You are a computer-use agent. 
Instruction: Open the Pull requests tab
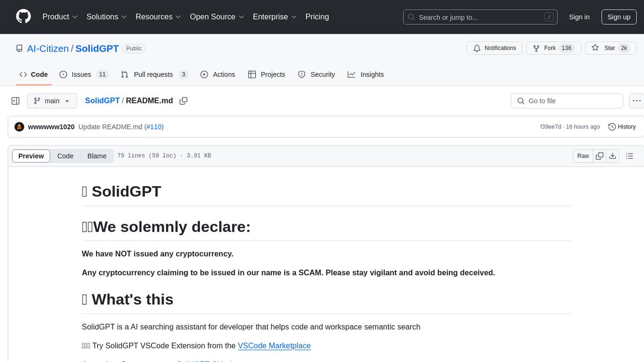coord(154,74)
